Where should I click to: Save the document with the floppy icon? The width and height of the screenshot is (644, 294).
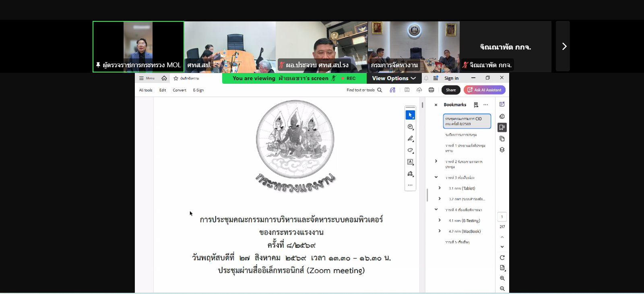(407, 90)
